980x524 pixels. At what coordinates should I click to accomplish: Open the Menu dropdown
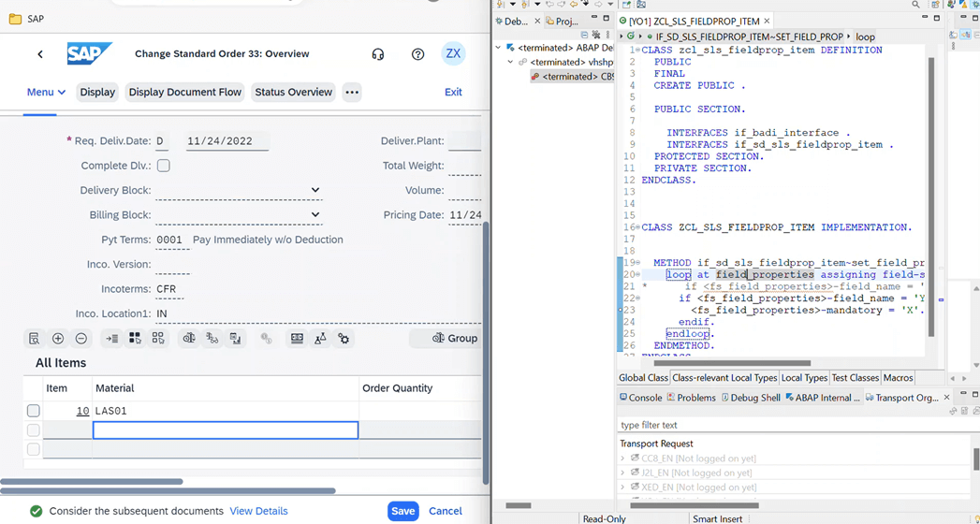tap(46, 92)
